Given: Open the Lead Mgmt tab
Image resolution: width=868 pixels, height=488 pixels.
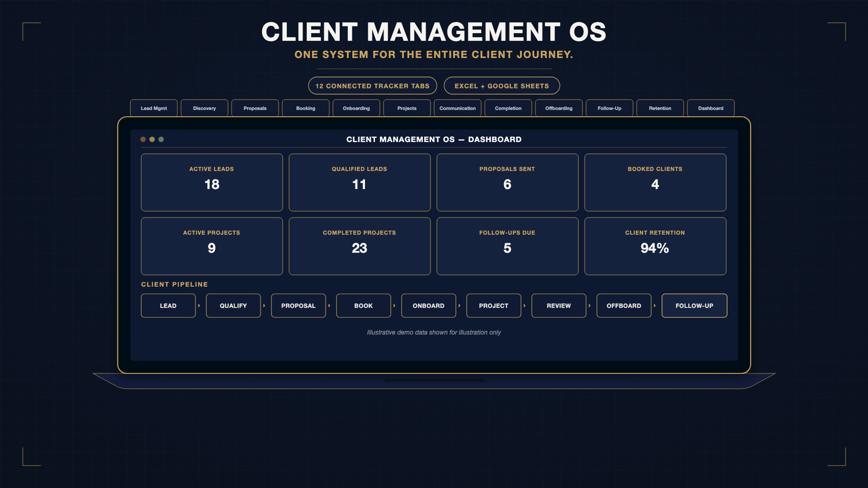Looking at the screenshot, I should [154, 108].
